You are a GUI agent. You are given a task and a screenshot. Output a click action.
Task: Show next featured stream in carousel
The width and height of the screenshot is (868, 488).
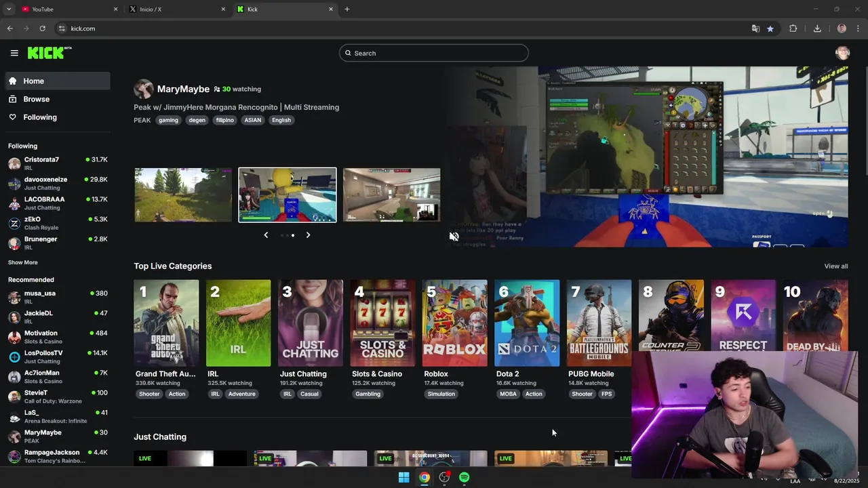tap(308, 235)
